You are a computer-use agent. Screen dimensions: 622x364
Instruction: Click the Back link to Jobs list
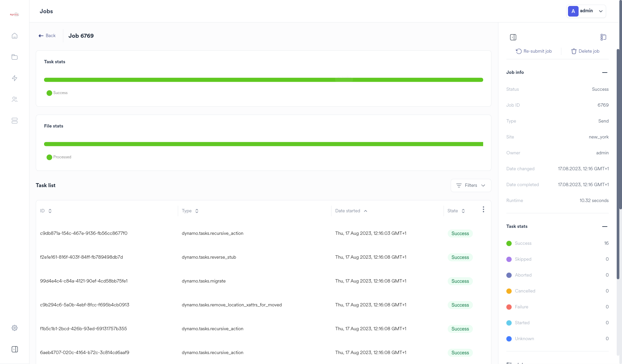click(x=47, y=35)
